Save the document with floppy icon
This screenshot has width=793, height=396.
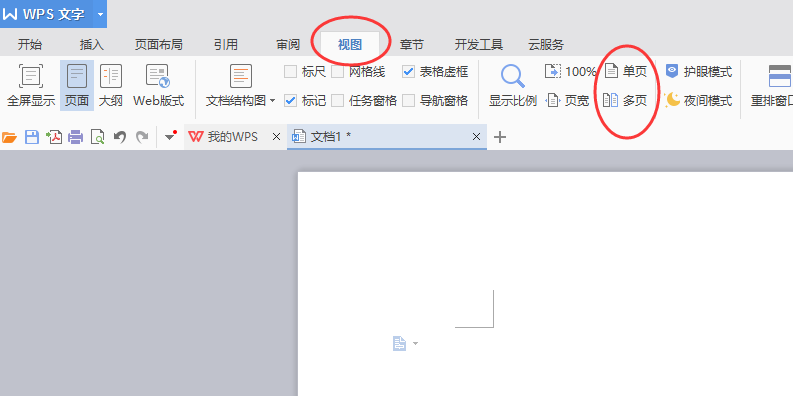pyautogui.click(x=32, y=137)
